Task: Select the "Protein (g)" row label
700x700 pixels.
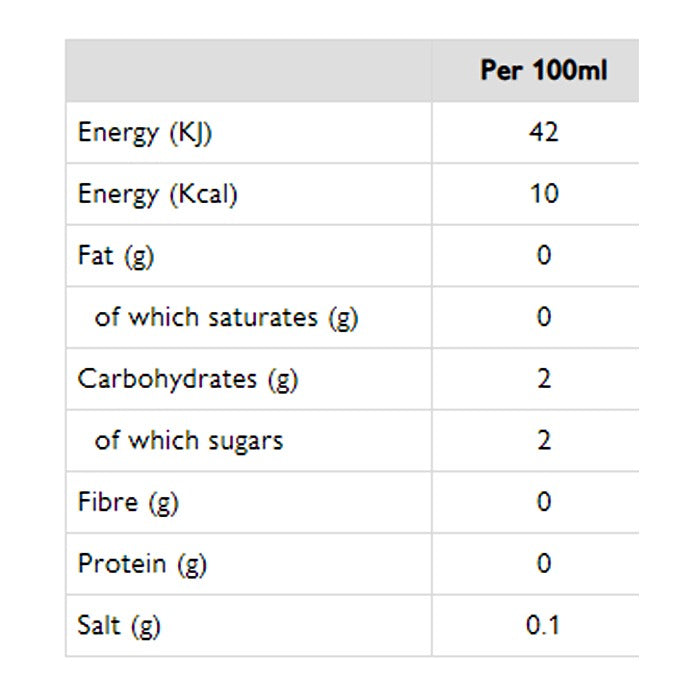Action: point(142,564)
